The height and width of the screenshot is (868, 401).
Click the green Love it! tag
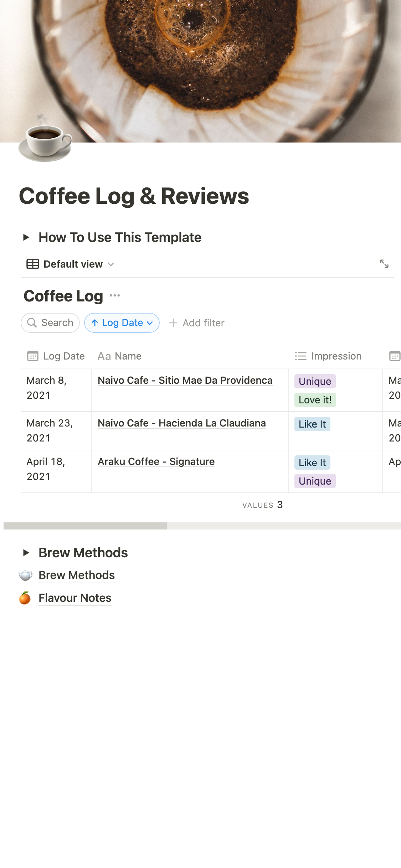[315, 400]
